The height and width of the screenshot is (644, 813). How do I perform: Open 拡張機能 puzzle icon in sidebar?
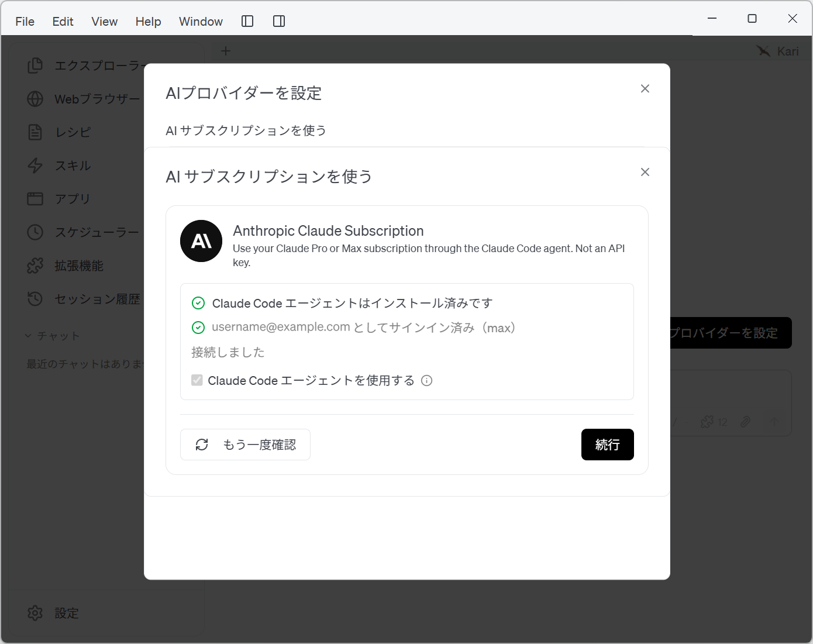[x=35, y=266]
